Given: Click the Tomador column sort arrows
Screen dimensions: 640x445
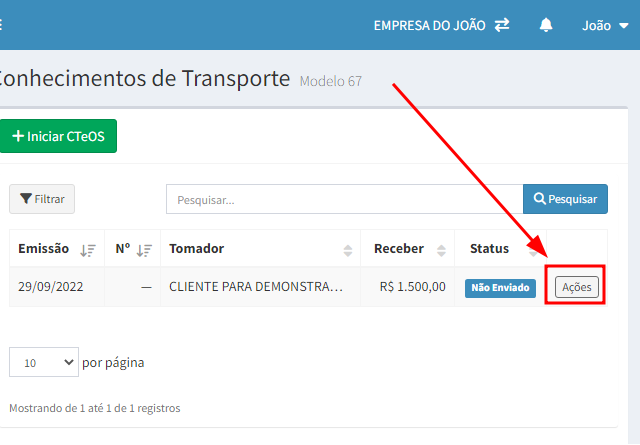Looking at the screenshot, I should (348, 250).
